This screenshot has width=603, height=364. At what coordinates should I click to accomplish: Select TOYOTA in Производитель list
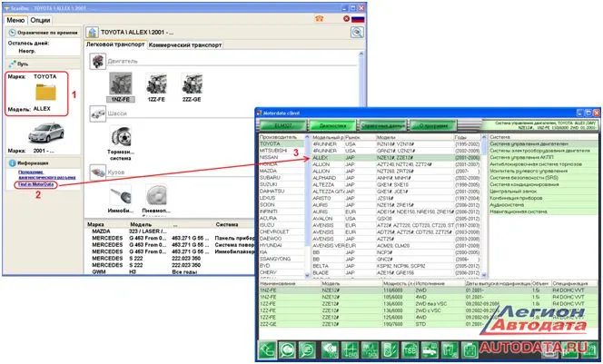[x=282, y=143]
